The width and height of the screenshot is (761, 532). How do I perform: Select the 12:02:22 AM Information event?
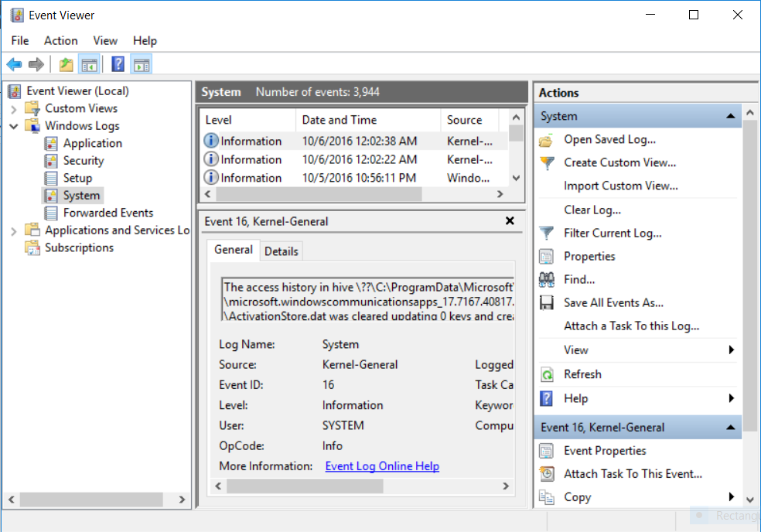click(x=354, y=160)
